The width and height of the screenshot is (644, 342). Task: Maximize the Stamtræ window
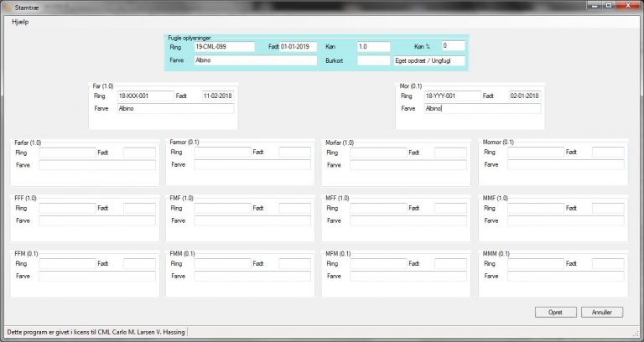pos(609,5)
